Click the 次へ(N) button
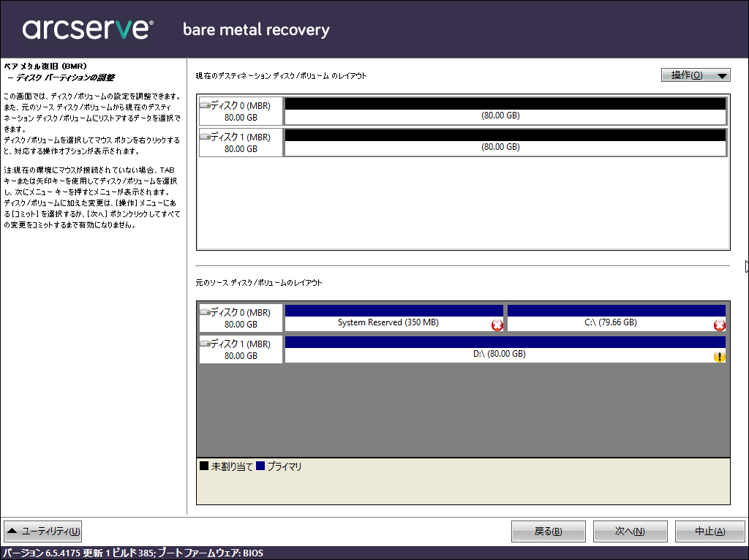This screenshot has height=560, width=749. (x=630, y=531)
